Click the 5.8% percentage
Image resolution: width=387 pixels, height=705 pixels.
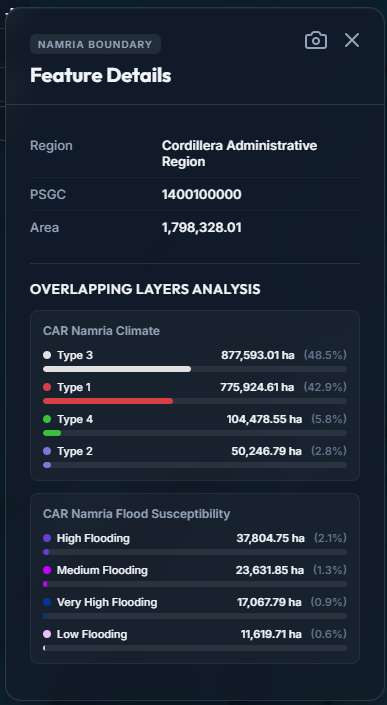tap(329, 419)
